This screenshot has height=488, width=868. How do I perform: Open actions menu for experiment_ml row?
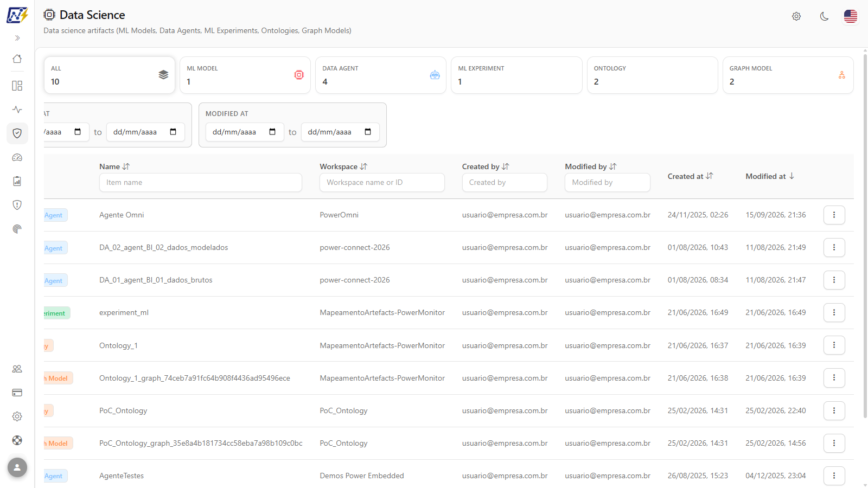[834, 312]
